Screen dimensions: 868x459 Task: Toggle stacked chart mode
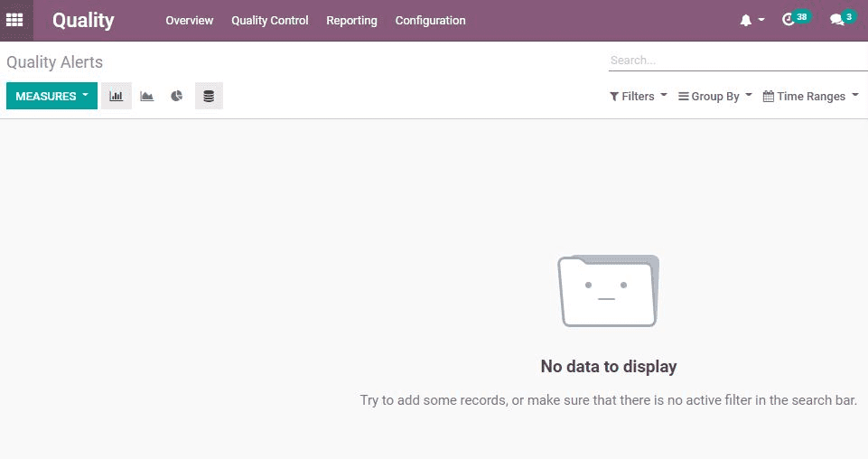click(x=209, y=96)
